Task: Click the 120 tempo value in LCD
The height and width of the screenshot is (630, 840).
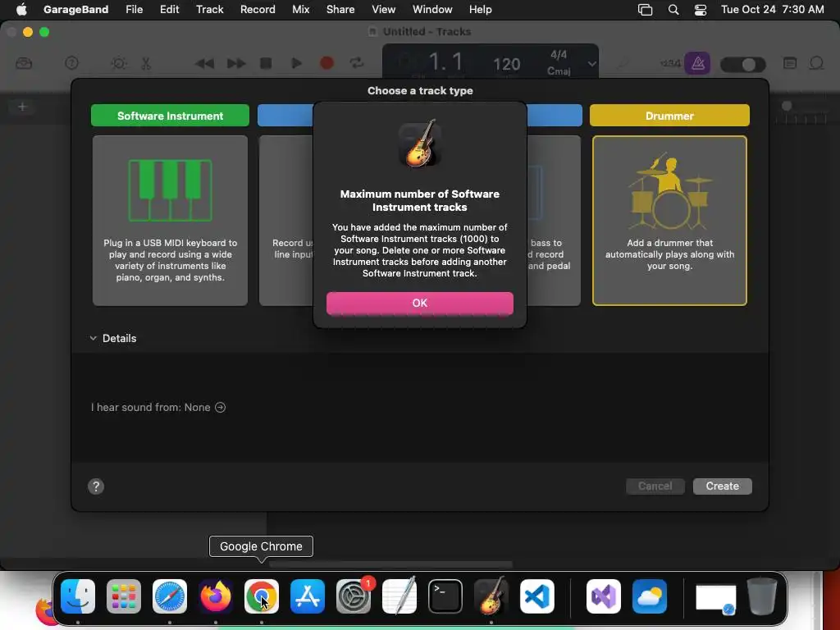Action: [506, 64]
